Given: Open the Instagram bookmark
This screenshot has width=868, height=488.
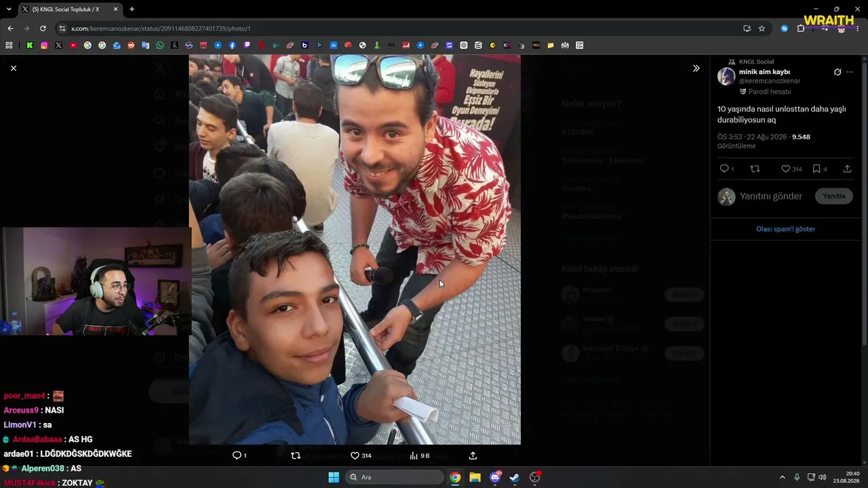Looking at the screenshot, I should click(x=44, y=45).
